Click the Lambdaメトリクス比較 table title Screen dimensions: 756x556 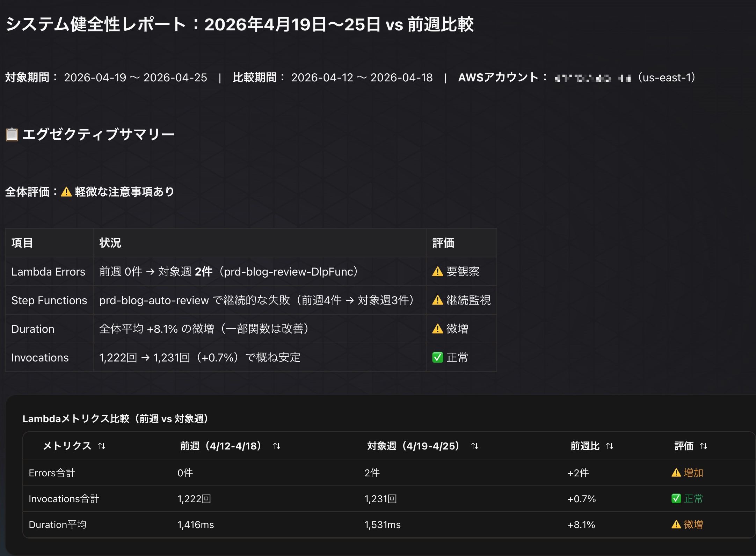pyautogui.click(x=116, y=418)
